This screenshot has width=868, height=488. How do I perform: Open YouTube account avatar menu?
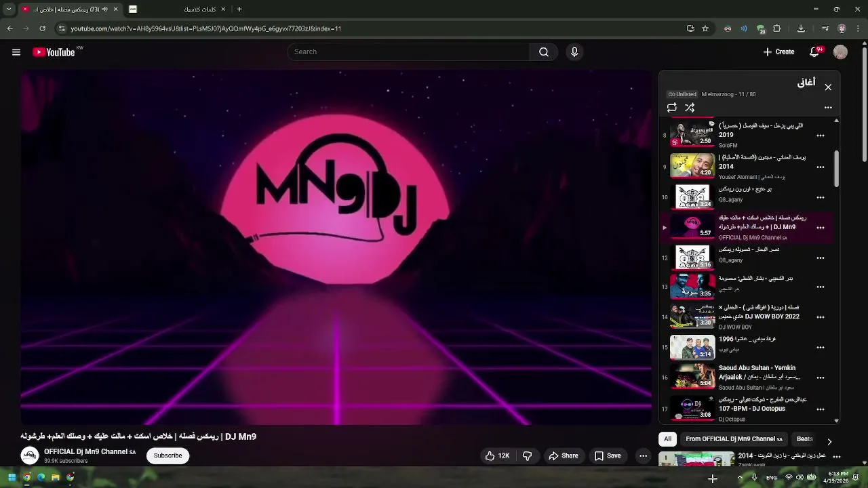pos(840,52)
